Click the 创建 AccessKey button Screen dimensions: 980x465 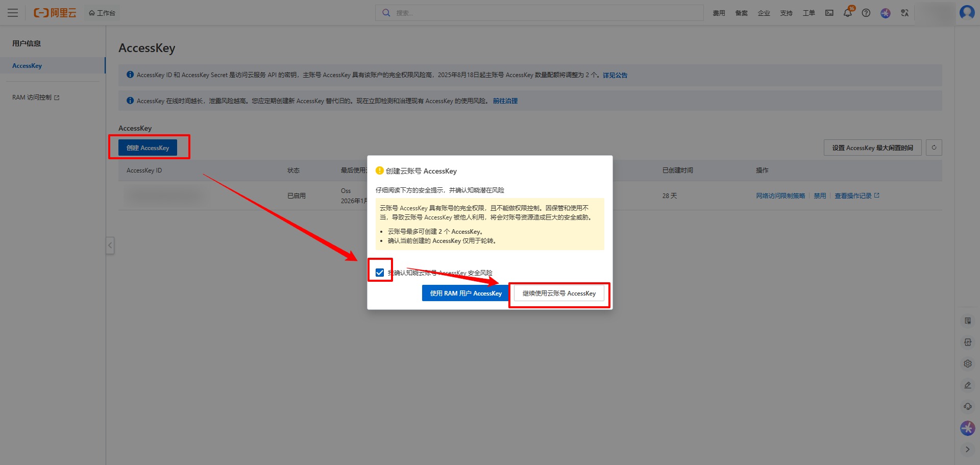148,148
